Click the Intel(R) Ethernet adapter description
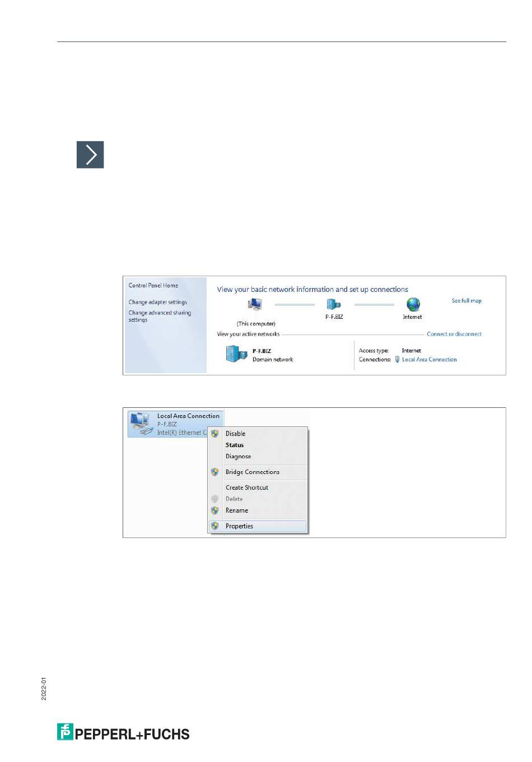This screenshot has height=762, width=532. (x=182, y=433)
